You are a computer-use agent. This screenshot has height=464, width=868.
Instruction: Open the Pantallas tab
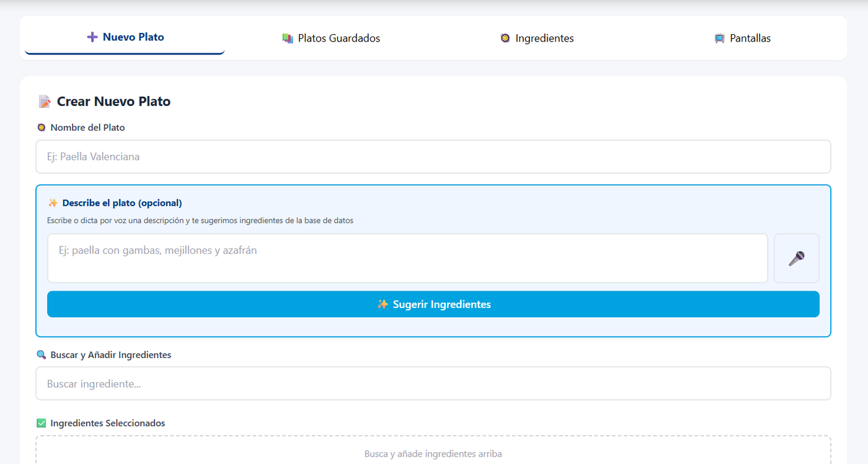(x=742, y=38)
